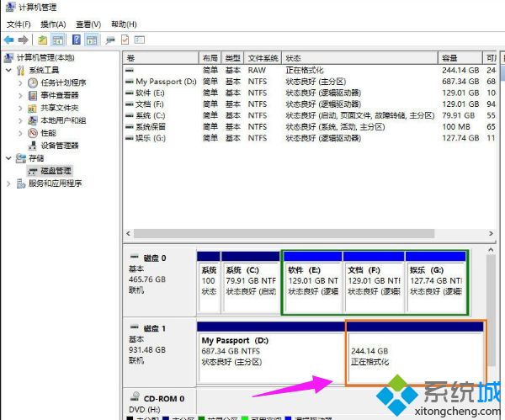Select the 文档 (F:) partition block
The width and height of the screenshot is (505, 420).
point(374,283)
